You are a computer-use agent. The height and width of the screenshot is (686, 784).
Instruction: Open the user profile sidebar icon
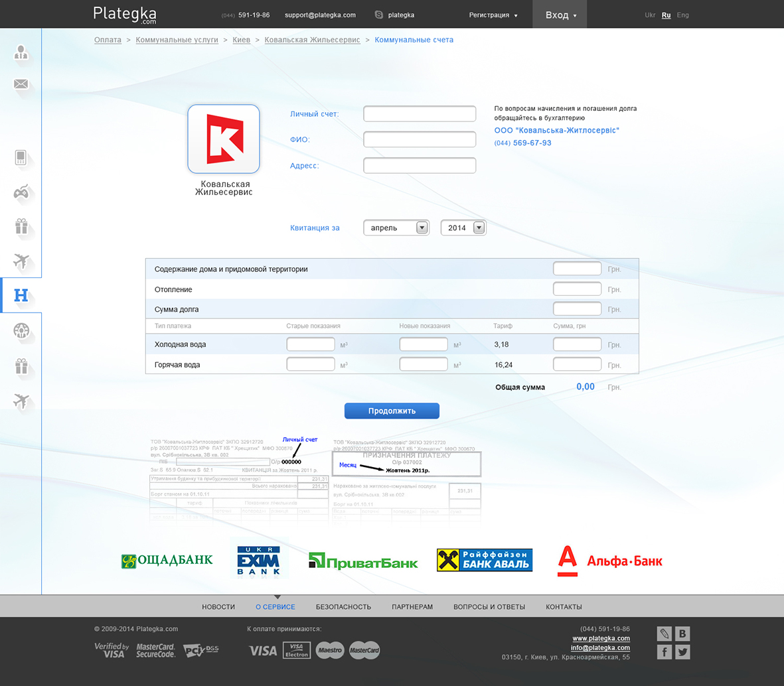pyautogui.click(x=21, y=52)
